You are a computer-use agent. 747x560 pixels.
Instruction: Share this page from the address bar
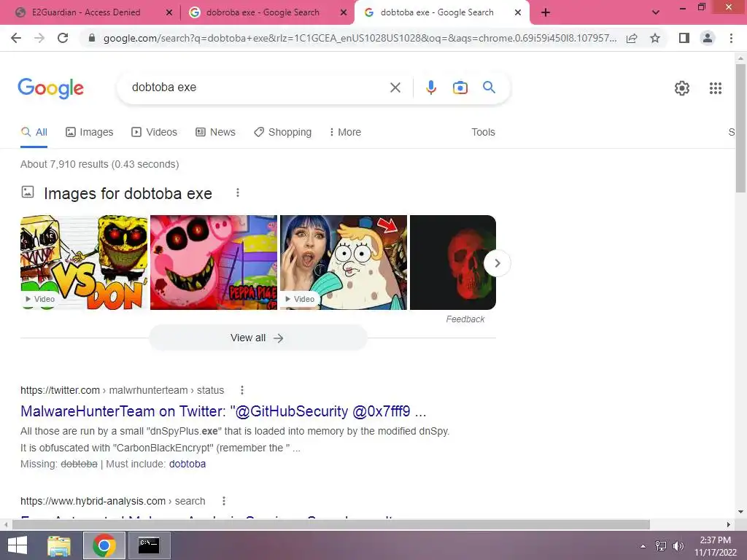(x=632, y=38)
